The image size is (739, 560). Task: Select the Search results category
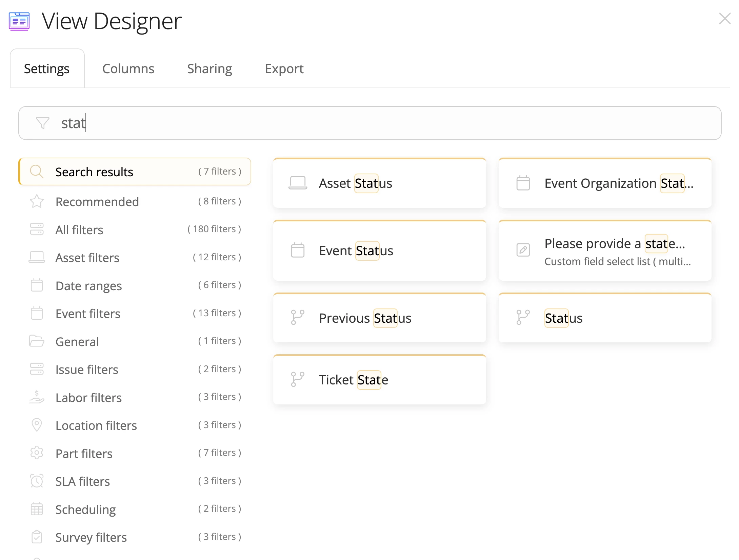click(135, 172)
